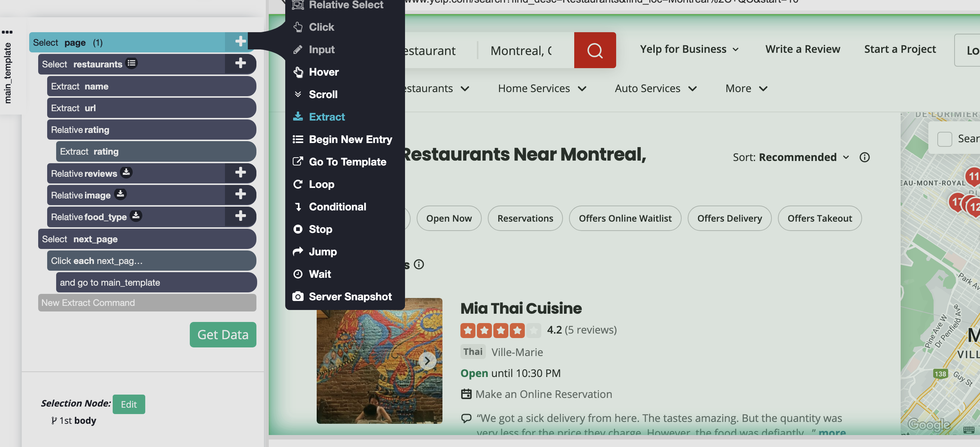
Task: Choose Begin New Entry command
Action: point(350,139)
